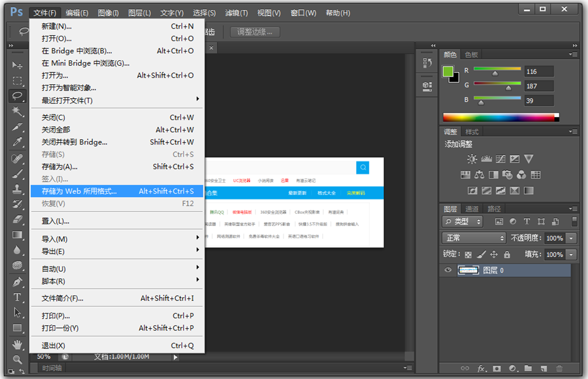Select the Path Selection arrow tool
Screen dimensions: 588x379
coord(17,312)
